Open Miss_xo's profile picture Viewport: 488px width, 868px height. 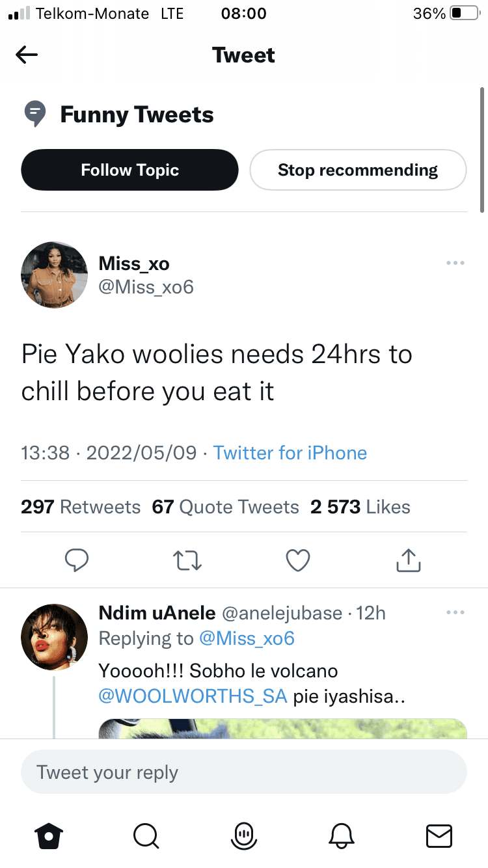[54, 275]
